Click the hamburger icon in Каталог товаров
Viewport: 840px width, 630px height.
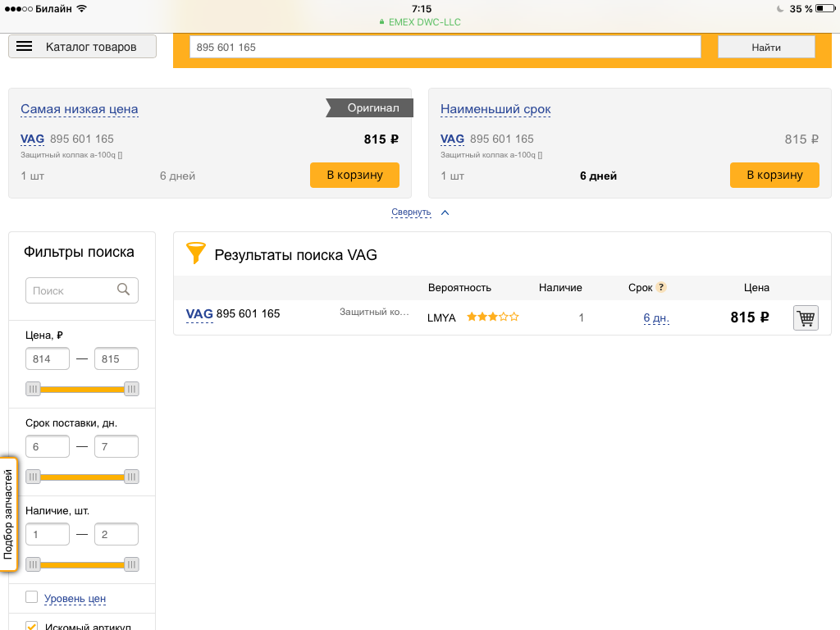[25, 47]
